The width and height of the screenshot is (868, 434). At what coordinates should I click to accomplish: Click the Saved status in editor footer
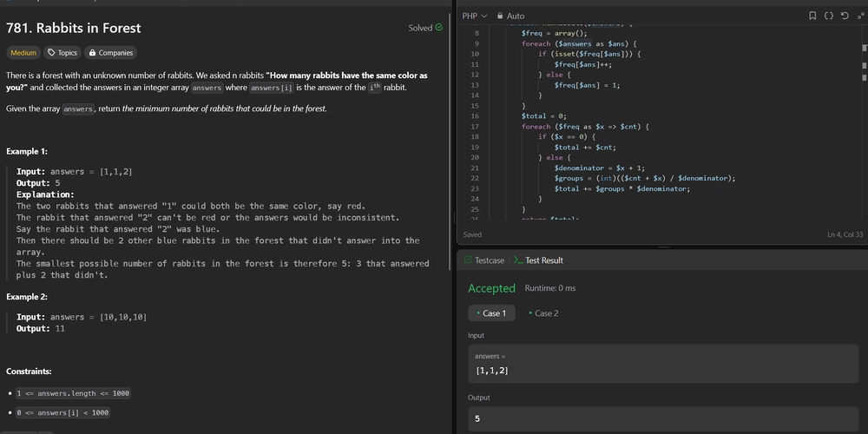(x=472, y=234)
